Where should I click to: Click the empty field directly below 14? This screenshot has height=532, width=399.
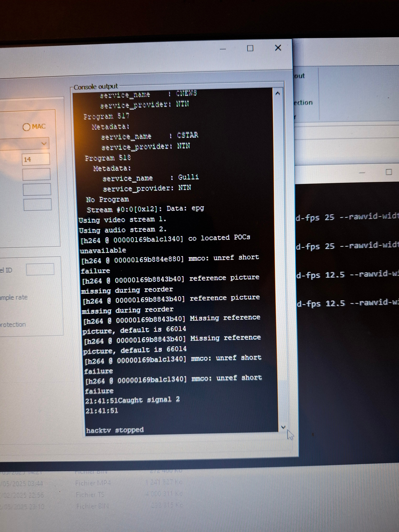[x=37, y=174]
